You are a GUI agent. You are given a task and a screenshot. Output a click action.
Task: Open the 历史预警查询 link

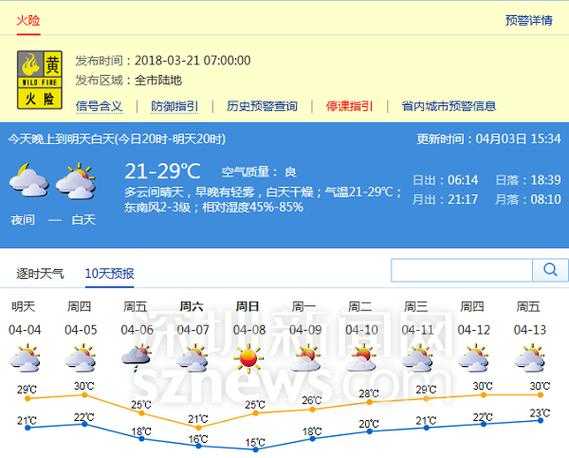262,106
